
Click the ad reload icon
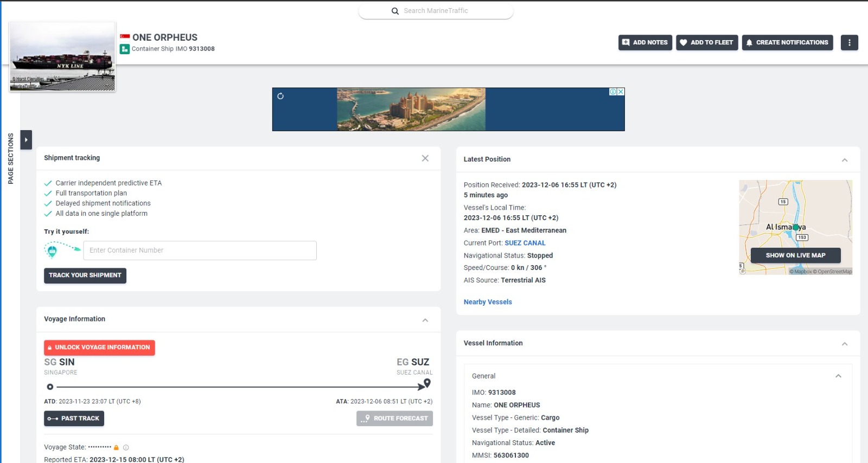[x=280, y=96]
